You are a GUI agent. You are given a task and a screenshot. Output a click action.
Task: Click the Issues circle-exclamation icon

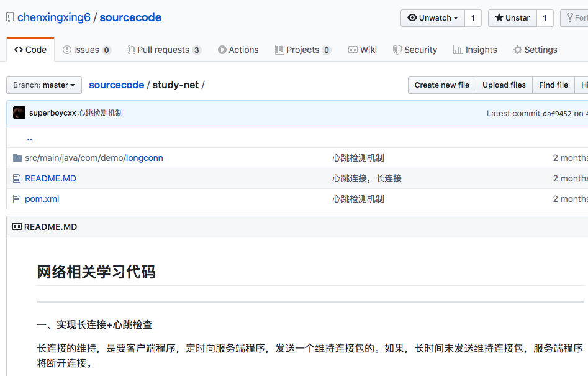[67, 50]
